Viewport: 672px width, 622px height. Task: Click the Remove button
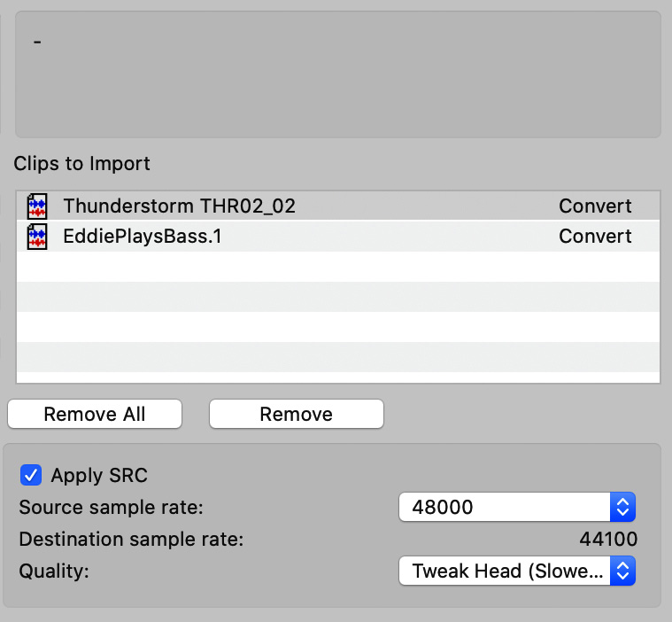point(296,414)
